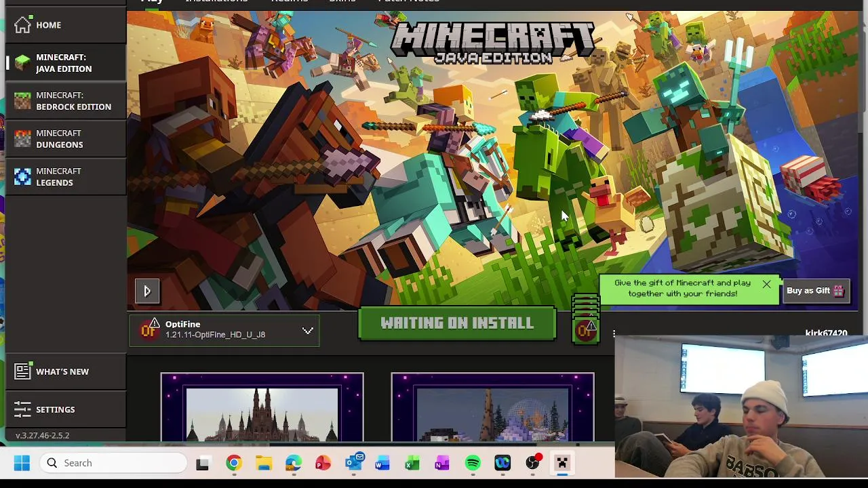The image size is (868, 488).
Task: Open Minecraft Dungeons from the sidebar
Action: (66, 139)
